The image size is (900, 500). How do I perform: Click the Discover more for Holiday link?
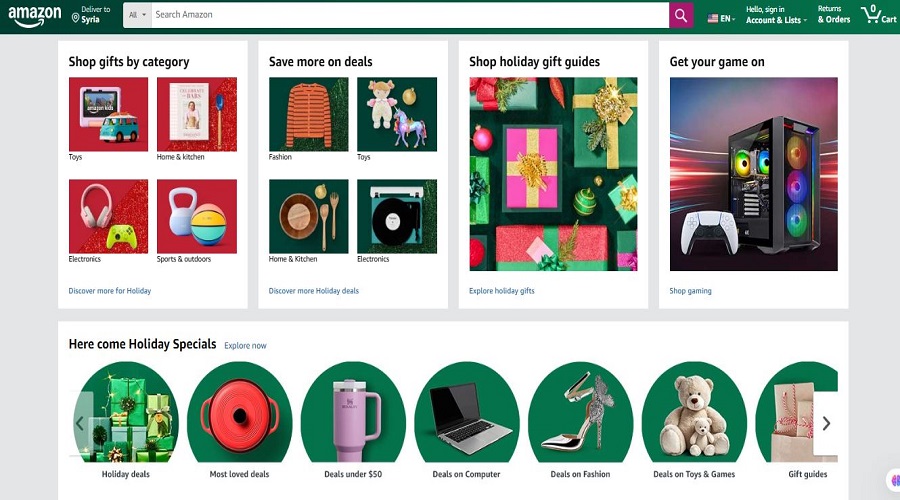pos(109,291)
